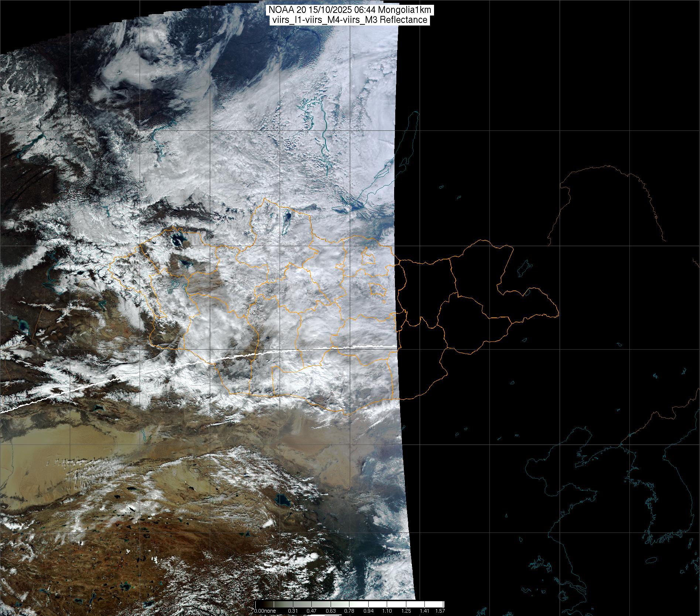700x616 pixels.
Task: Click the 1.57 maximum colorbar label
Action: coord(440,611)
